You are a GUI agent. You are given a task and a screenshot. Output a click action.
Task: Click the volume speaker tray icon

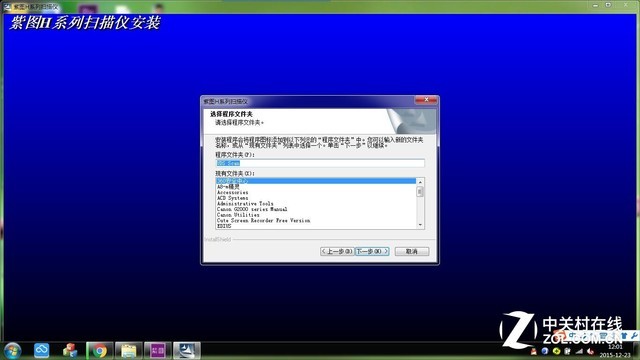click(590, 351)
